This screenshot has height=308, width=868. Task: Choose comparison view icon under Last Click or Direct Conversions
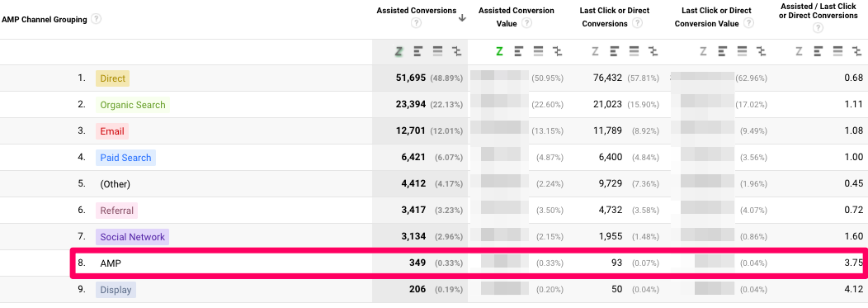653,51
